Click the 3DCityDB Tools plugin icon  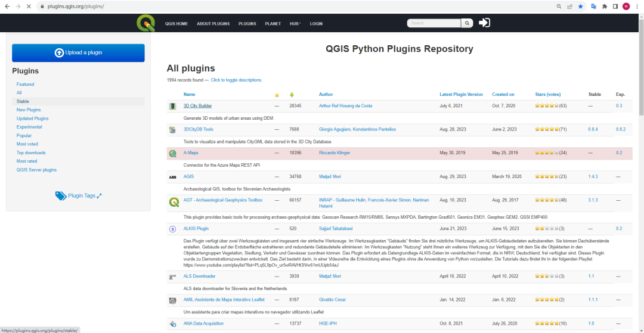click(x=172, y=130)
